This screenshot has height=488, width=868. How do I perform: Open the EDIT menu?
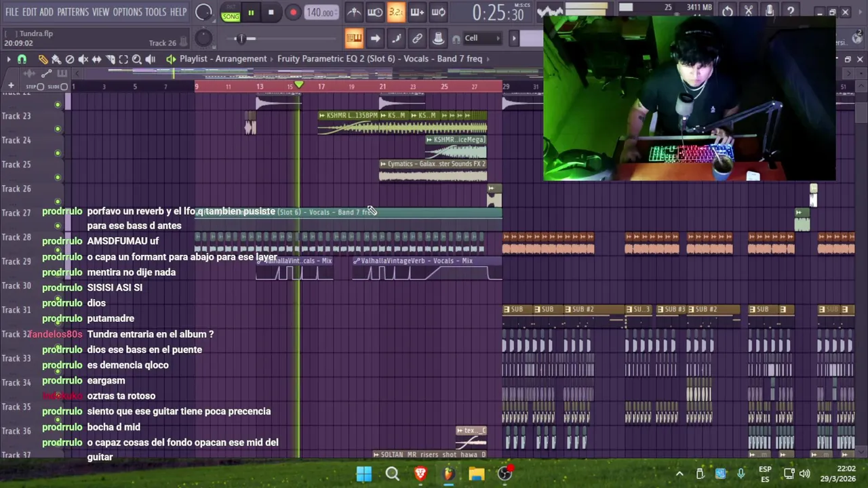[x=29, y=12]
